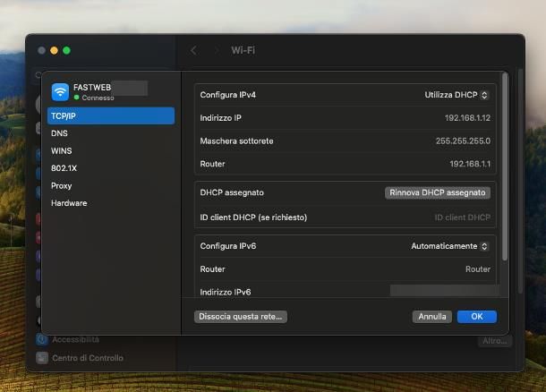Select the TCP/IP tab
The image size is (546, 392).
(x=111, y=116)
